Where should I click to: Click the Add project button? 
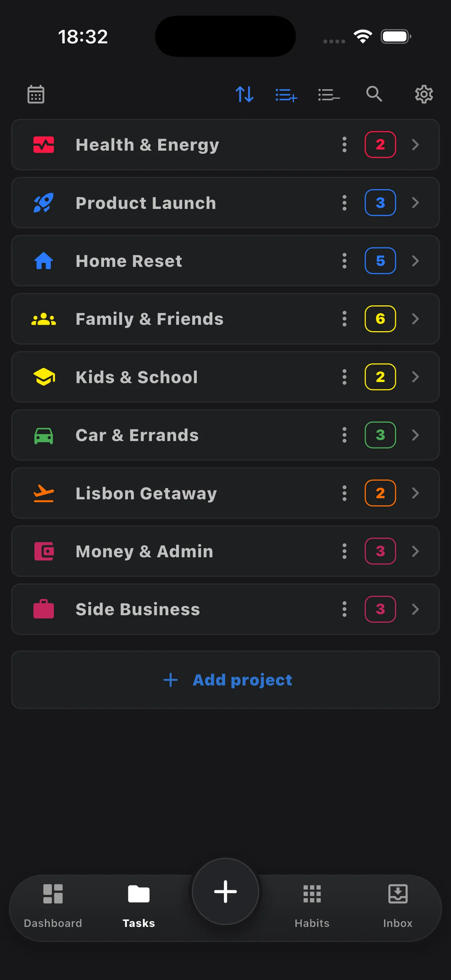pos(225,680)
